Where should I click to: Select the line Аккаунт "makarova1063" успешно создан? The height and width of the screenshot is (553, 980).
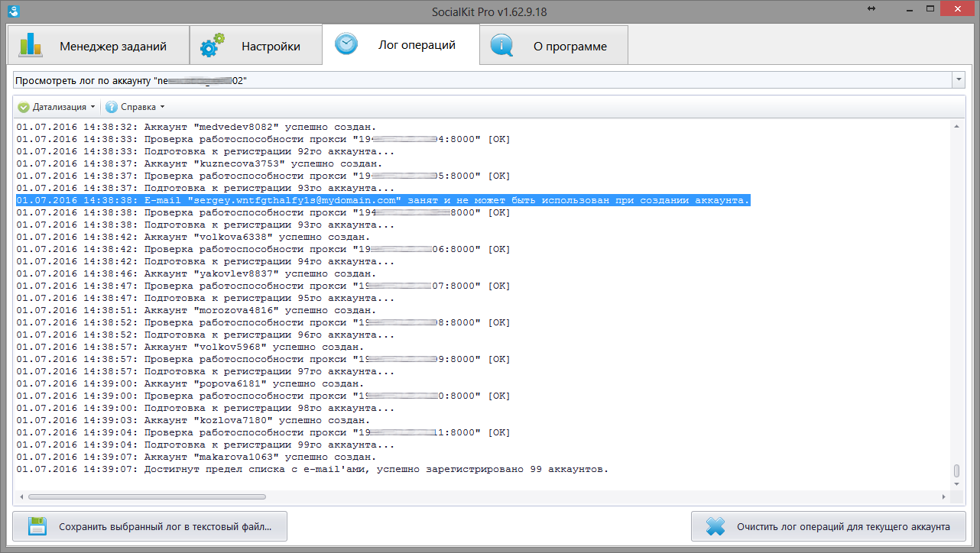(x=196, y=457)
